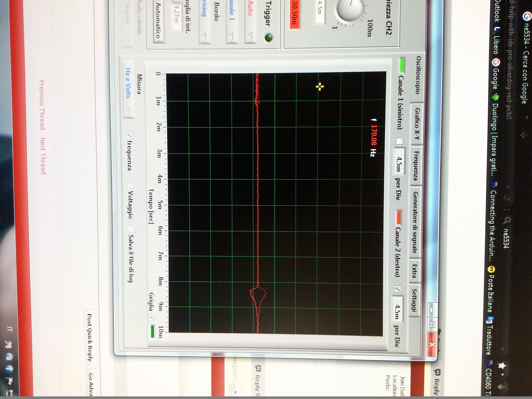Click the green Griglia color swatch
This screenshot has width=532, height=399.
pos(152,331)
